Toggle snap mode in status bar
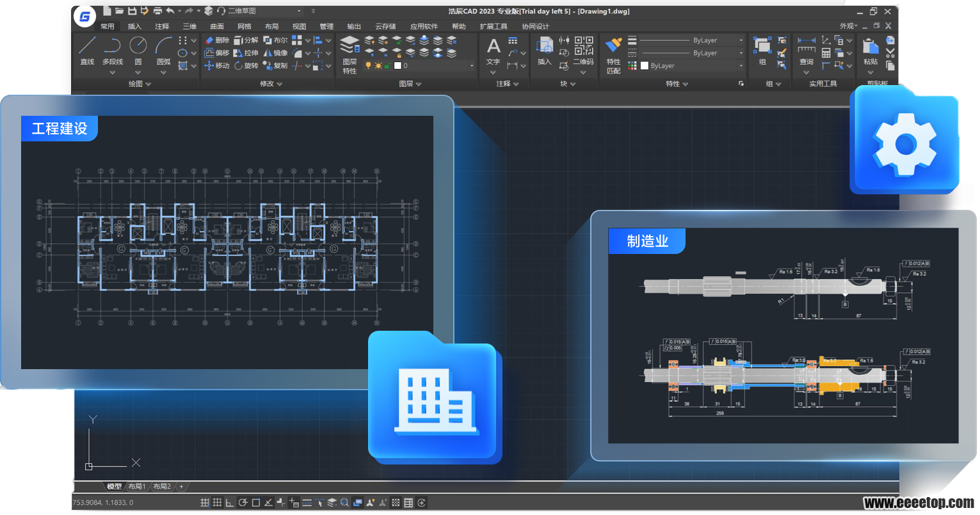Image resolution: width=980 pixels, height=515 pixels. 205,503
